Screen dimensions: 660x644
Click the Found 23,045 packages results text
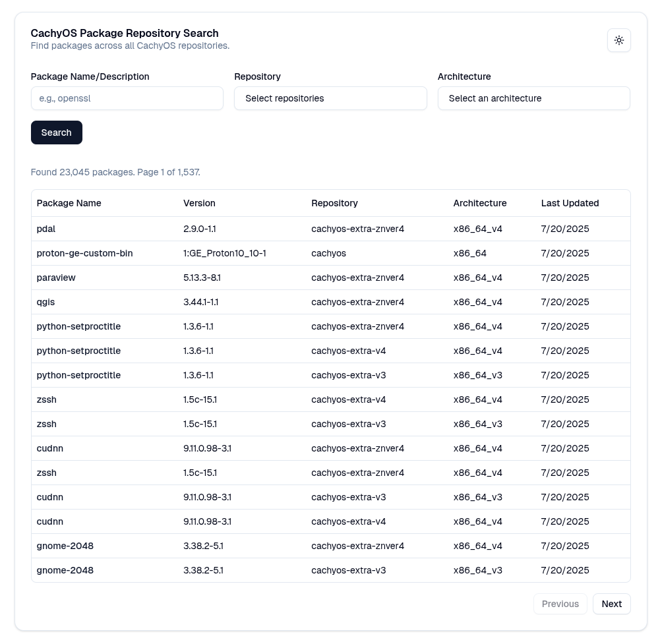pyautogui.click(x=115, y=172)
